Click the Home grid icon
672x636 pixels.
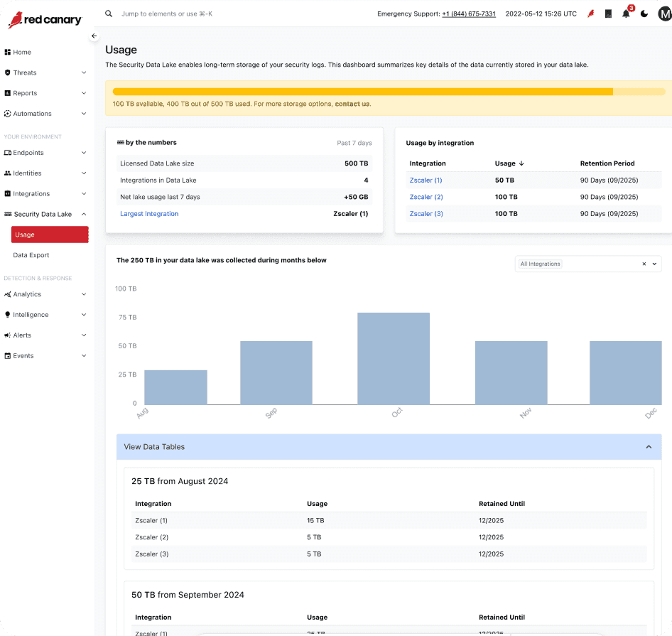click(x=7, y=53)
